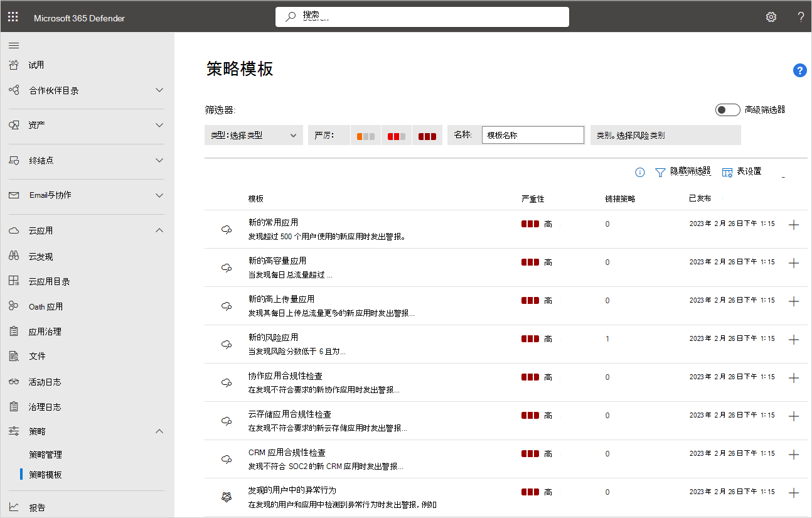The height and width of the screenshot is (518, 812).
Task: Sort by the 已发布 column header
Action: tap(700, 198)
